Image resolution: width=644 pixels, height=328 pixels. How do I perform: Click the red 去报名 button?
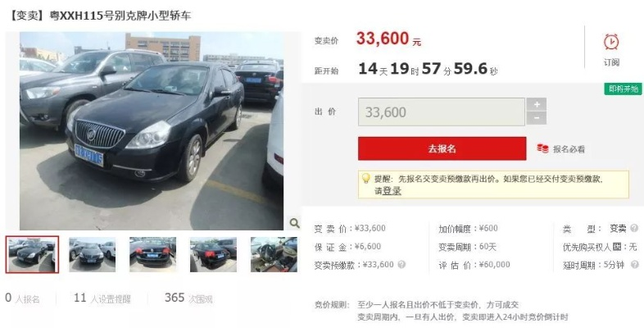pyautogui.click(x=442, y=148)
